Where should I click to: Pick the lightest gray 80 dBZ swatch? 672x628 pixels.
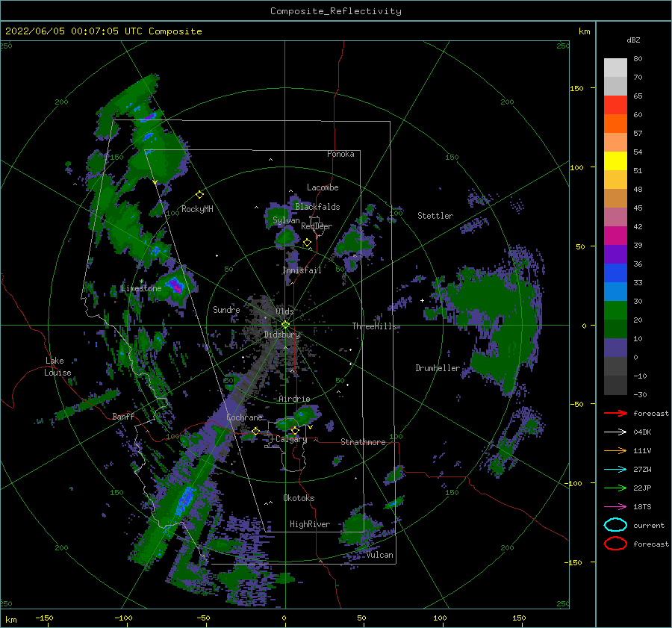pyautogui.click(x=615, y=67)
